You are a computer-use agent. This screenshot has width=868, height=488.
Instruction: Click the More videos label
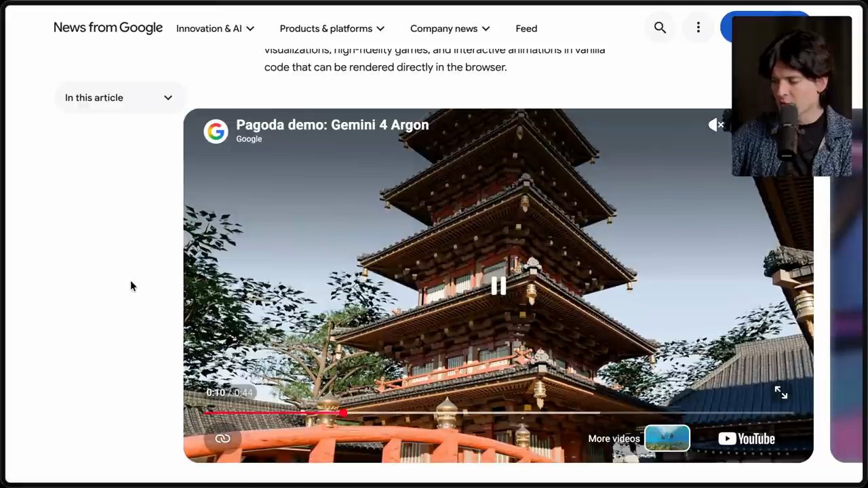tap(614, 439)
